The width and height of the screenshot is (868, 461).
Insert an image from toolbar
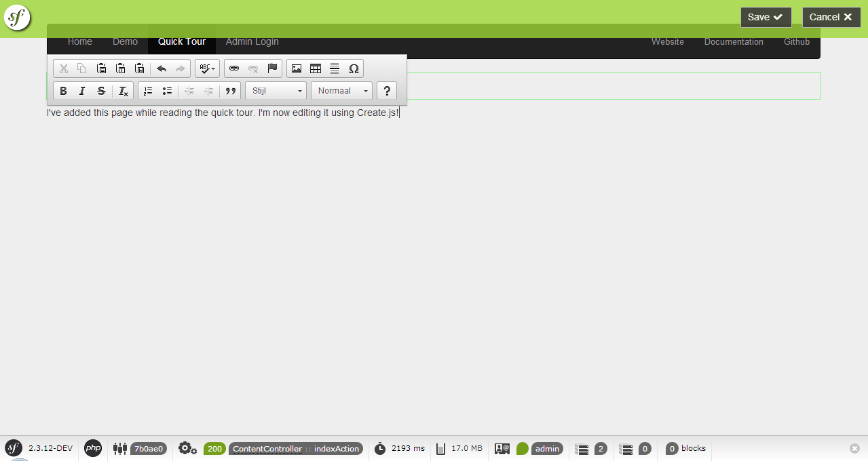click(x=297, y=68)
